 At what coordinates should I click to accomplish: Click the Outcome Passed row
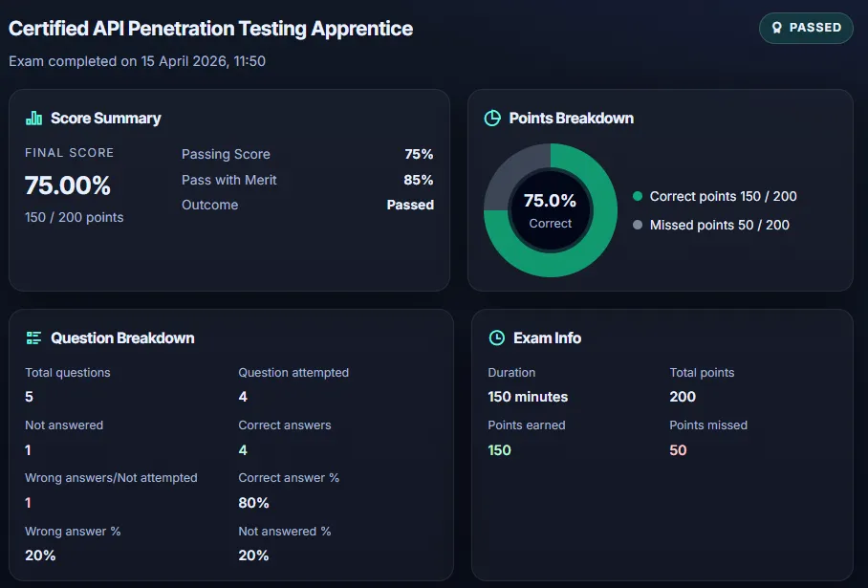pos(307,205)
